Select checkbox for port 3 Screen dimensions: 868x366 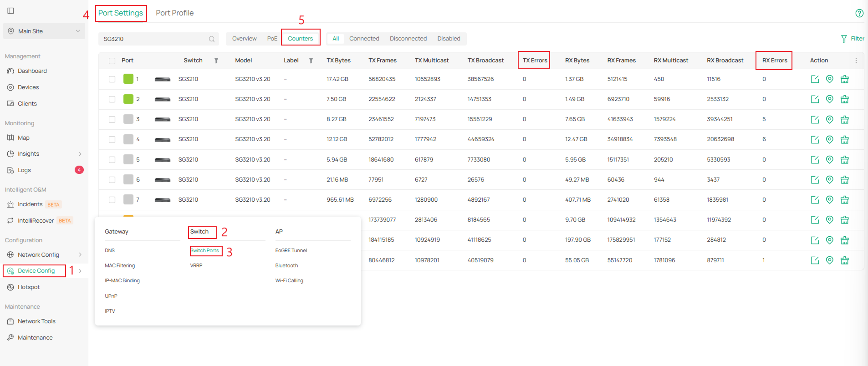[112, 119]
